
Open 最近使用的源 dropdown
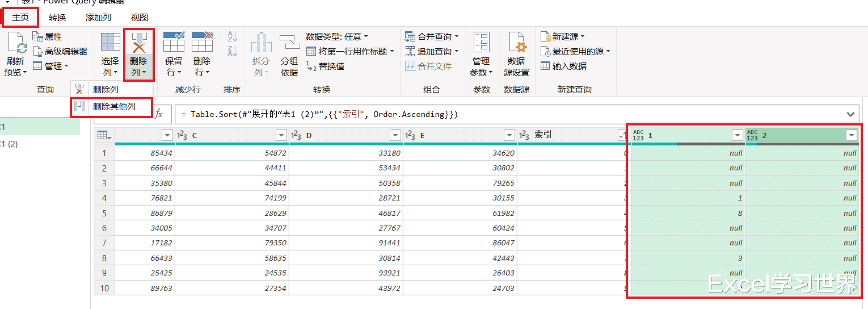pos(575,52)
